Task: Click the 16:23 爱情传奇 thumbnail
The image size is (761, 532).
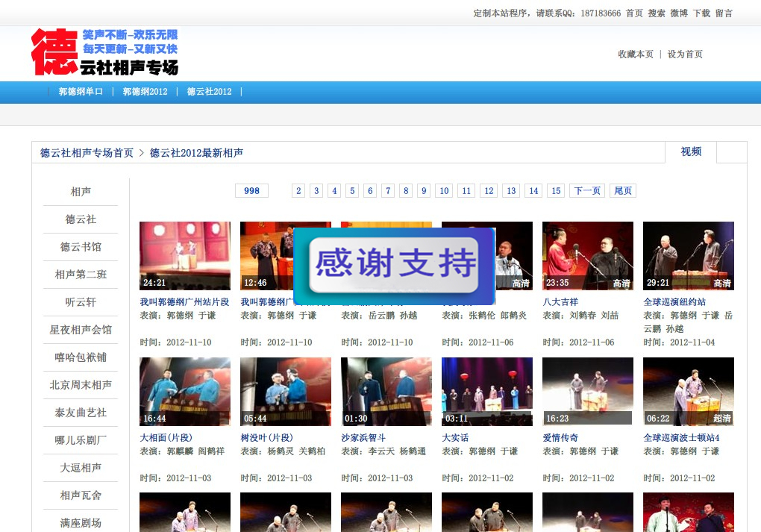Action: point(588,392)
